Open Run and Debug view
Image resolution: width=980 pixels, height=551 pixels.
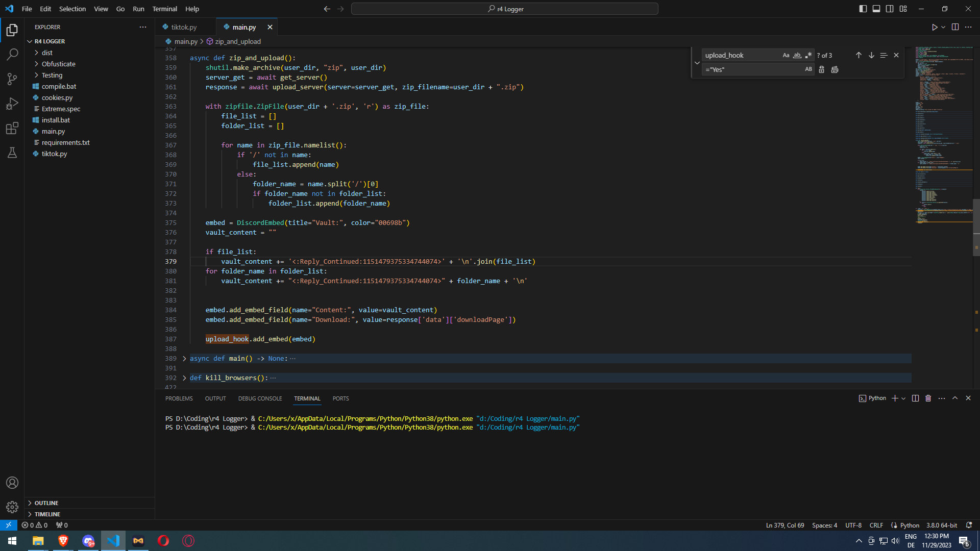click(x=12, y=104)
